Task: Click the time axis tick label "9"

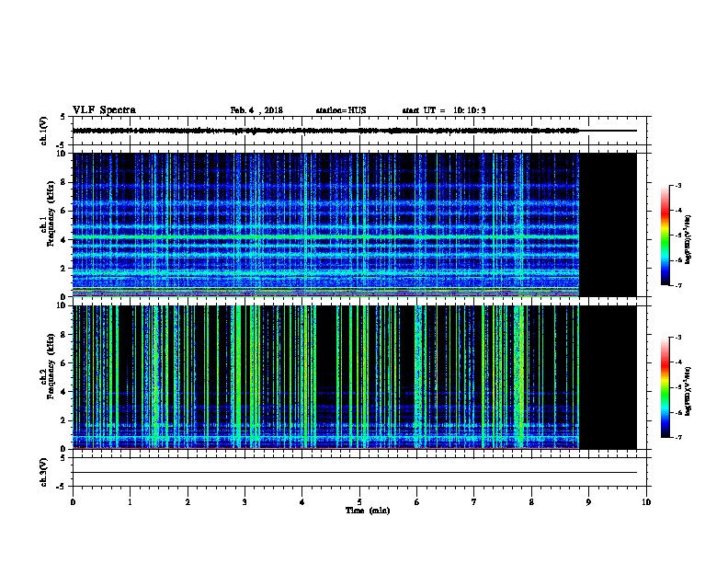Action: 588,502
